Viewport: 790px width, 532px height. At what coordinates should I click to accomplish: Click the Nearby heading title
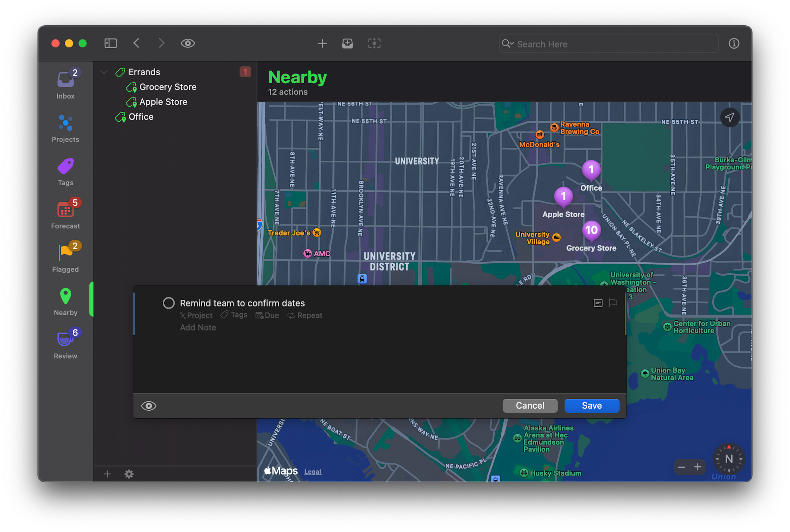point(297,77)
